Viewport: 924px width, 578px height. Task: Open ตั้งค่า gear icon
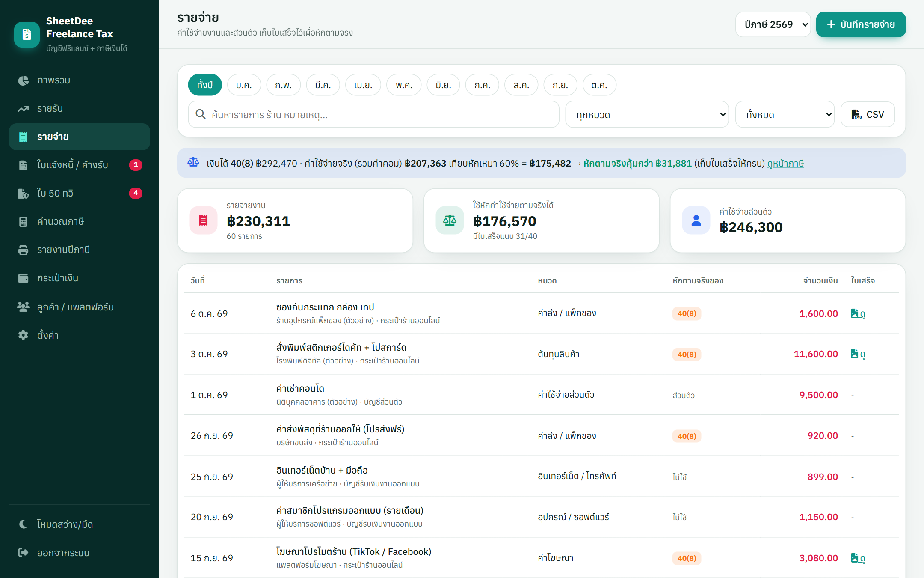coord(23,335)
